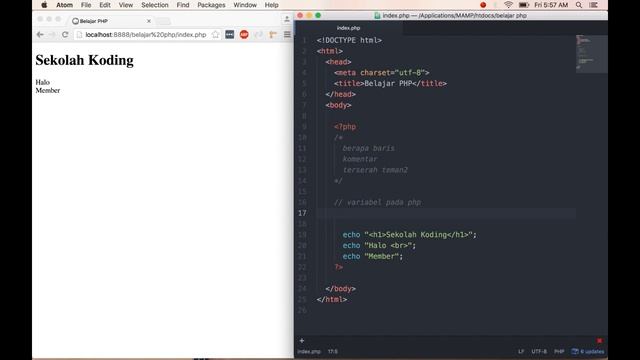
Task: Check the battery status icon
Action: (x=524, y=5)
